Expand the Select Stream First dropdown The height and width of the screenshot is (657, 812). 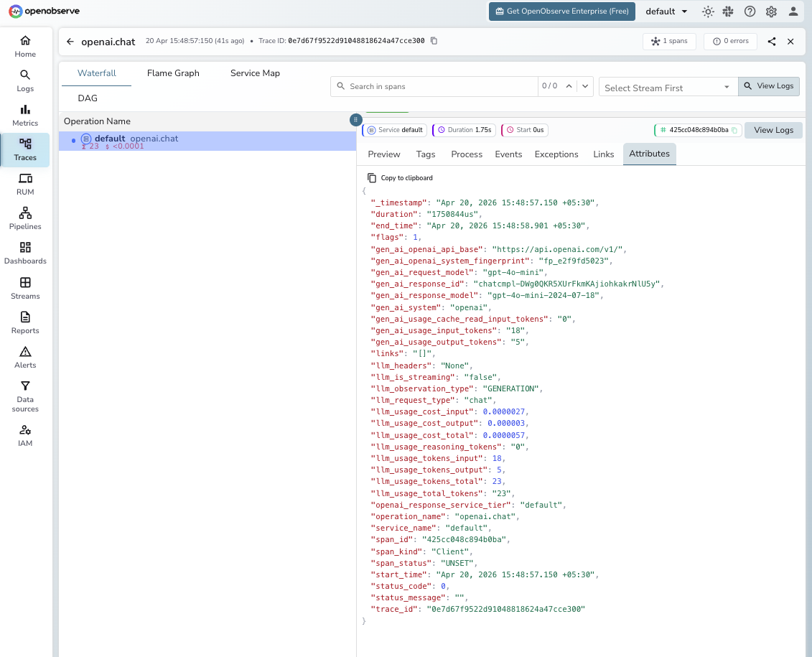(x=666, y=86)
